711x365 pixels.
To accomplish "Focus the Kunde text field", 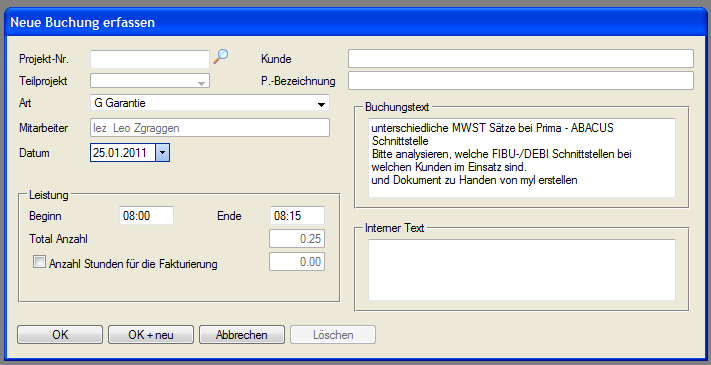I will 521,59.
